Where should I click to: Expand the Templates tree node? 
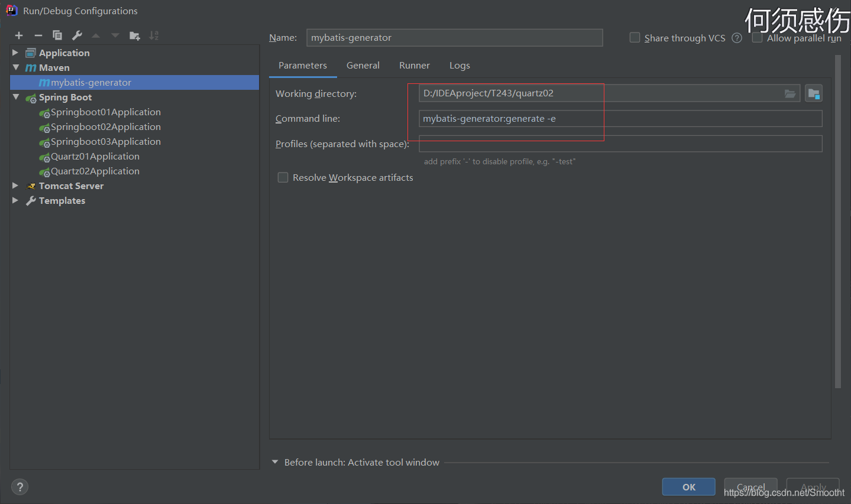15,200
